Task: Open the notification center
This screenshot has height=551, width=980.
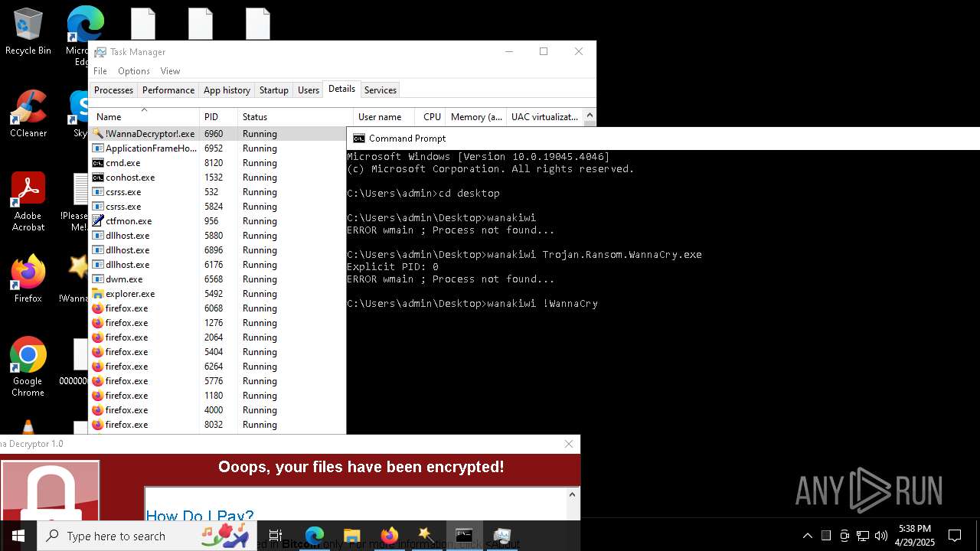Action: pos(955,536)
